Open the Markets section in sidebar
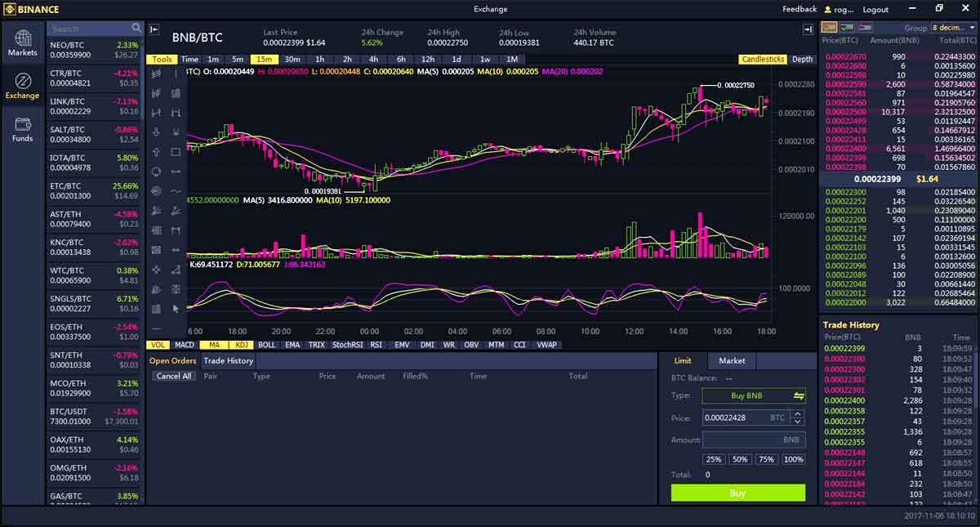The width and height of the screenshot is (980, 527). pos(22,43)
